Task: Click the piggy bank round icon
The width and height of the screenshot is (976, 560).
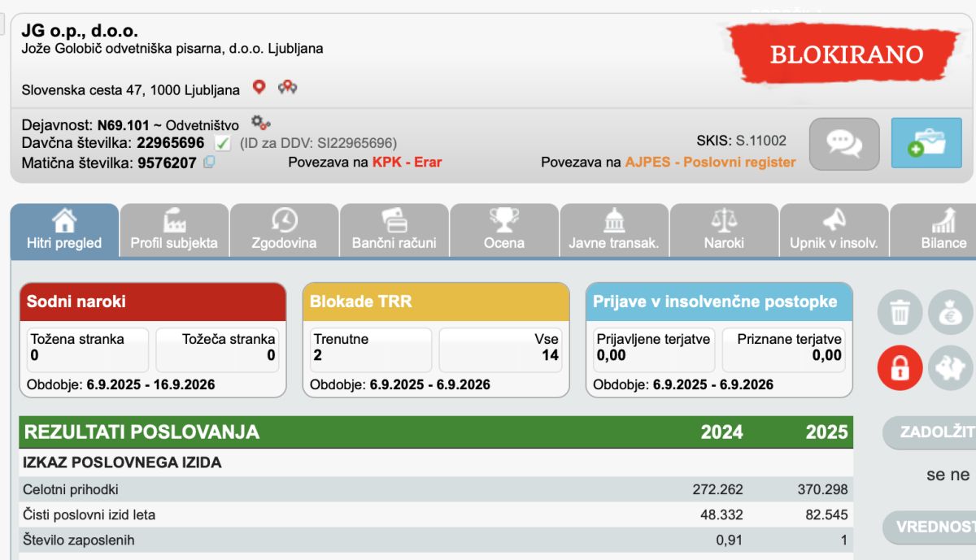Action: click(x=950, y=368)
